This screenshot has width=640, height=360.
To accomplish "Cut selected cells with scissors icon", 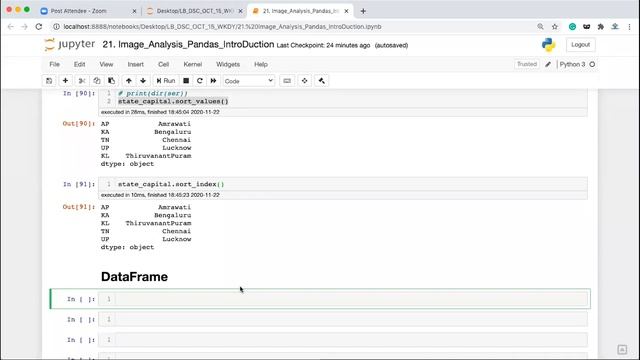I will (x=82, y=81).
